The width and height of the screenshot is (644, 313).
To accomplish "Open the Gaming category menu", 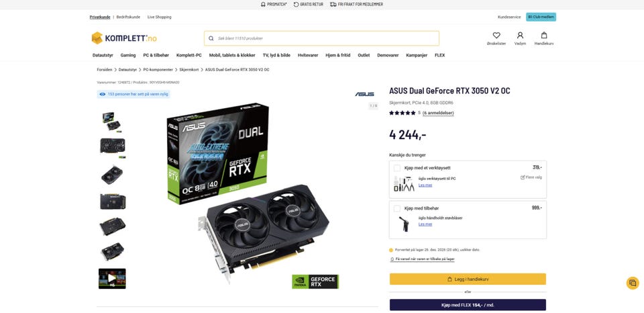I will [x=128, y=55].
